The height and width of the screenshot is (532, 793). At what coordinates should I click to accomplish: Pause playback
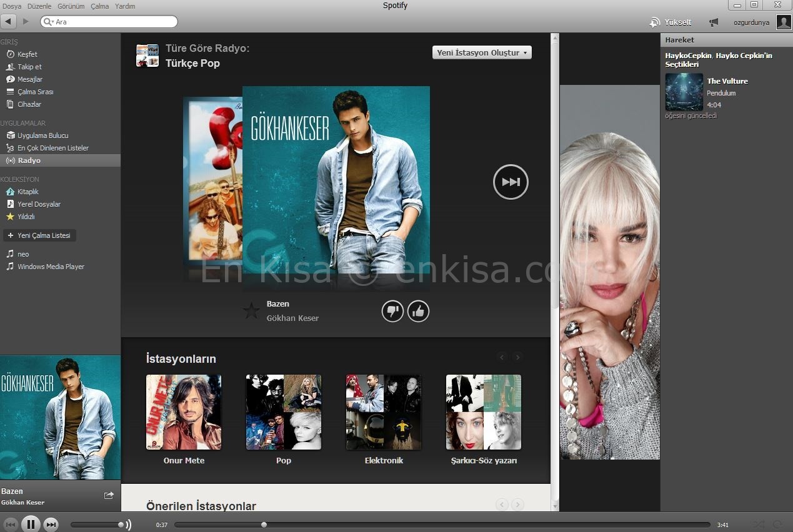click(x=31, y=525)
